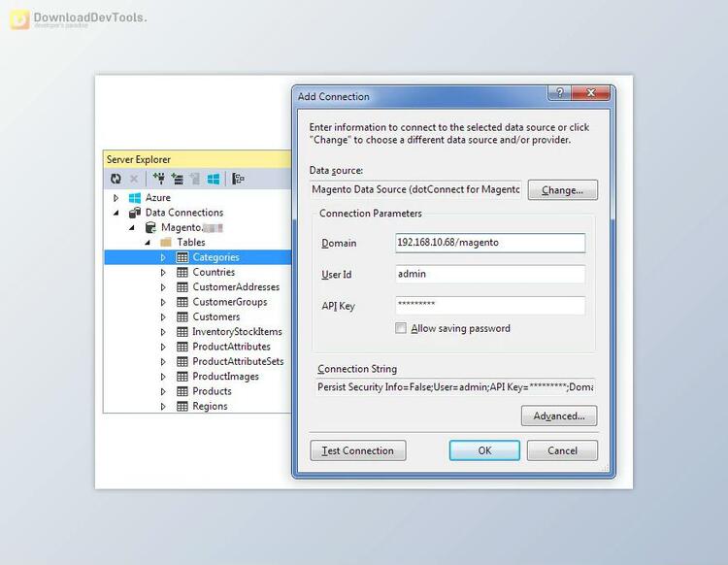Screen dimensions: 728x565
Task: Collapse the Tables folder
Action: [148, 243]
